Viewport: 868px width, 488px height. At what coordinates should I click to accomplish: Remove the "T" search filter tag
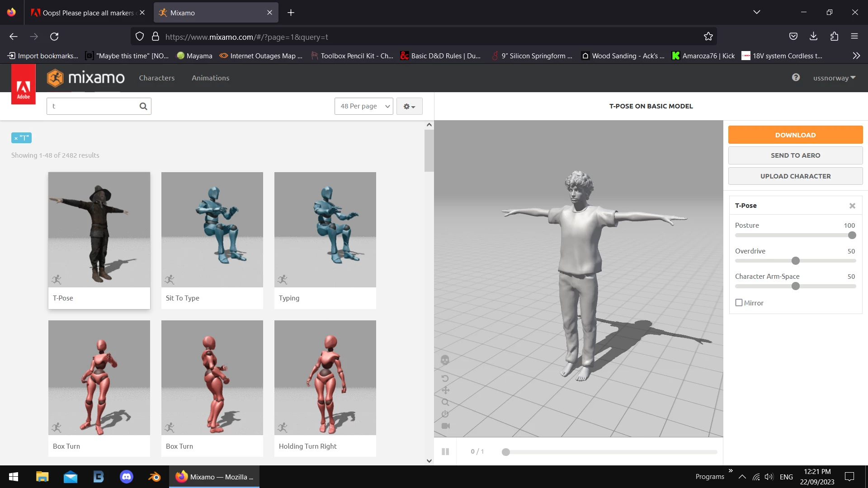coord(16,138)
